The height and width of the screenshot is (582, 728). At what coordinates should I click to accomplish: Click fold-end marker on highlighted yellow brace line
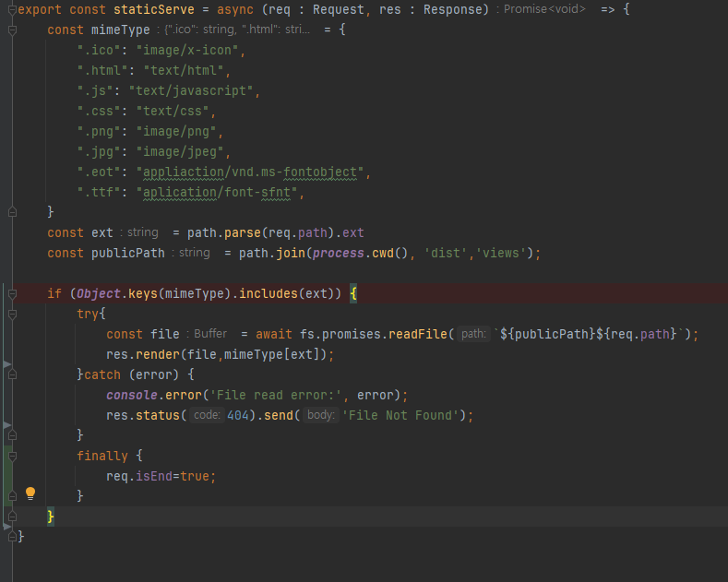[13, 517]
